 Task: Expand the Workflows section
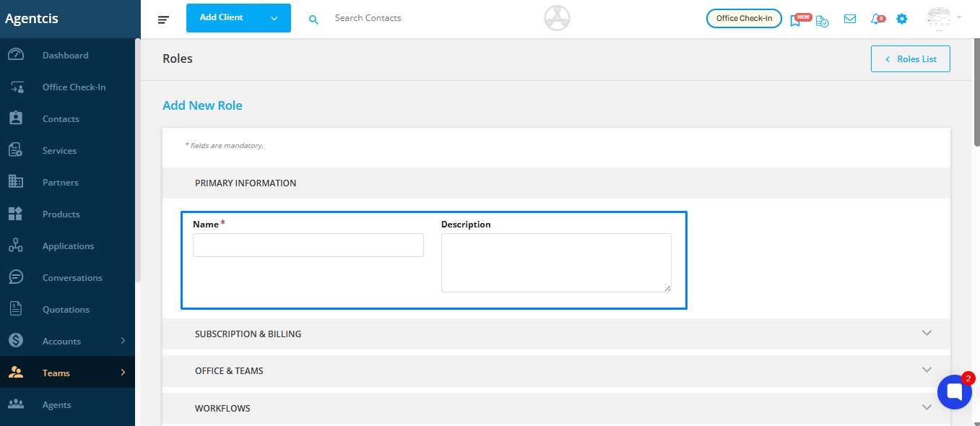(556, 408)
